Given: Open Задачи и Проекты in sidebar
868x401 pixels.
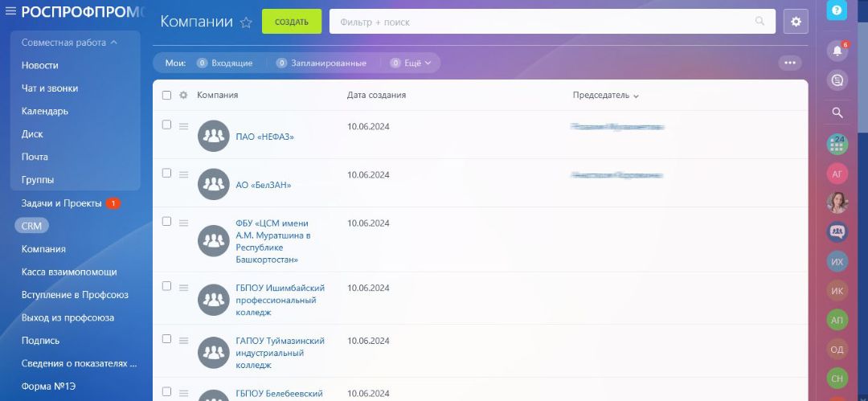Looking at the screenshot, I should click(61, 203).
